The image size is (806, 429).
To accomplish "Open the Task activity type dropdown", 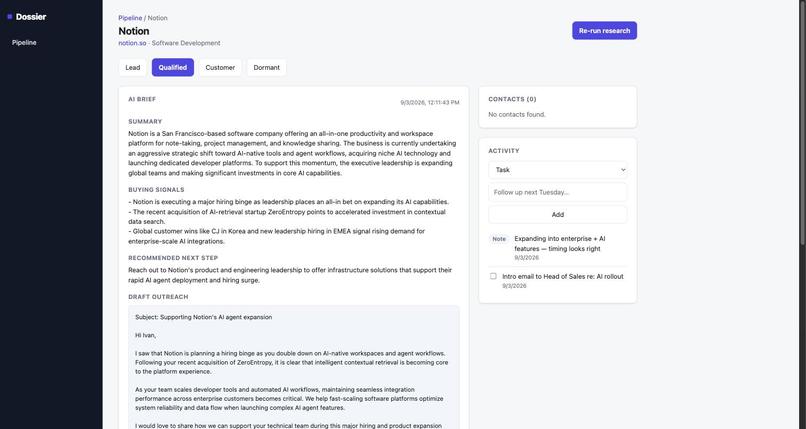I will 558,170.
